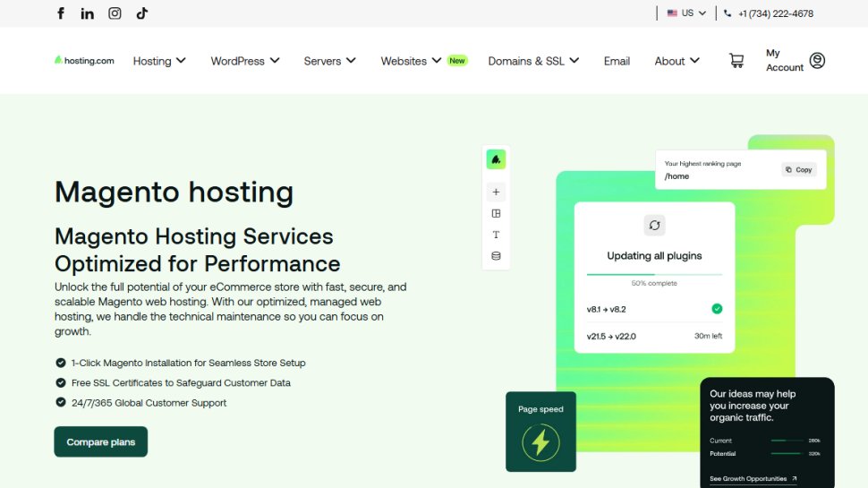
Task: Open the Hosting nav item
Action: [152, 61]
